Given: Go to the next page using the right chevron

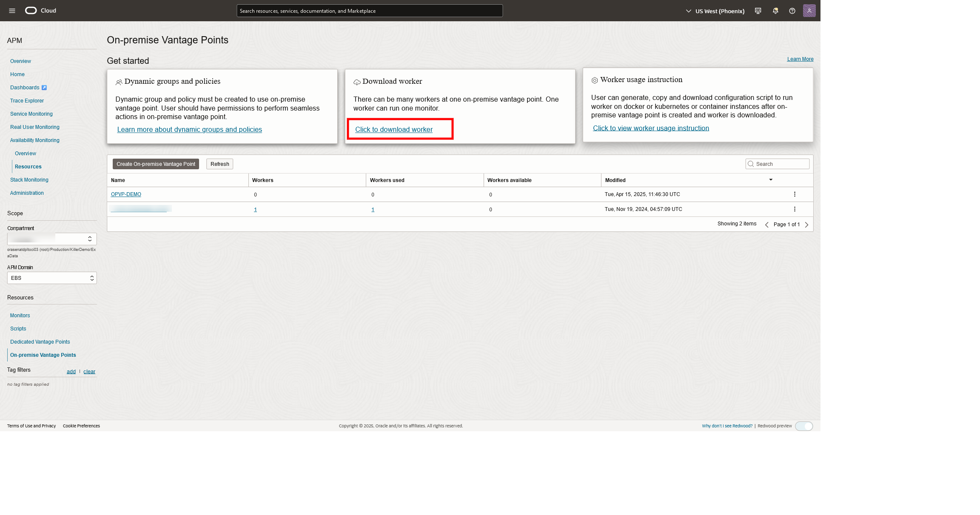Looking at the screenshot, I should pyautogui.click(x=806, y=225).
